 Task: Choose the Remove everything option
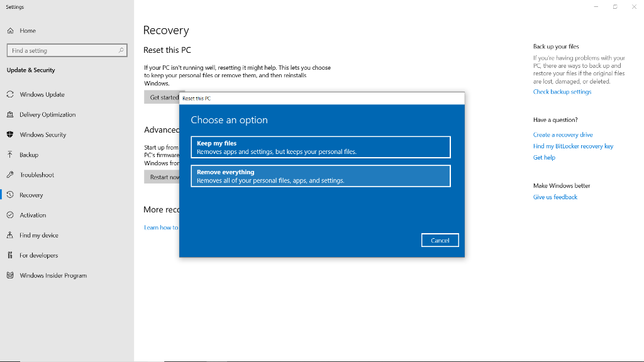[320, 175]
